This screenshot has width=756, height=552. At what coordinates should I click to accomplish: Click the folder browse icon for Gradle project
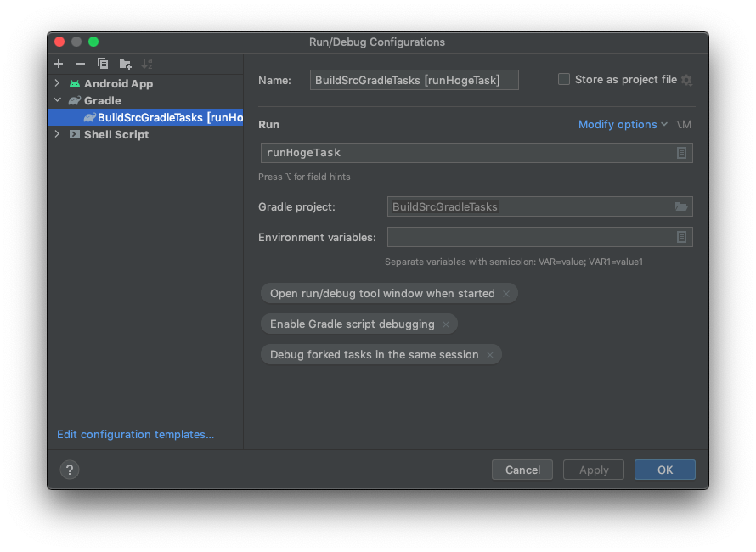tap(681, 206)
